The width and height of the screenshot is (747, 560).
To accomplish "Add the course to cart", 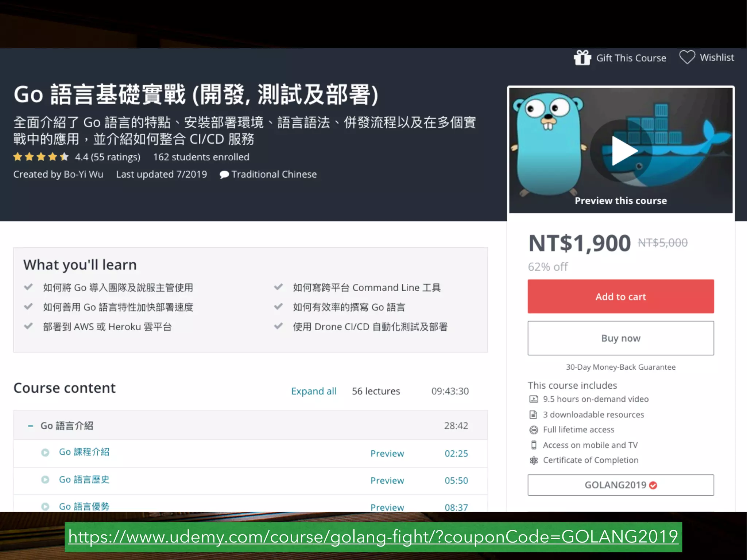I will 621,296.
